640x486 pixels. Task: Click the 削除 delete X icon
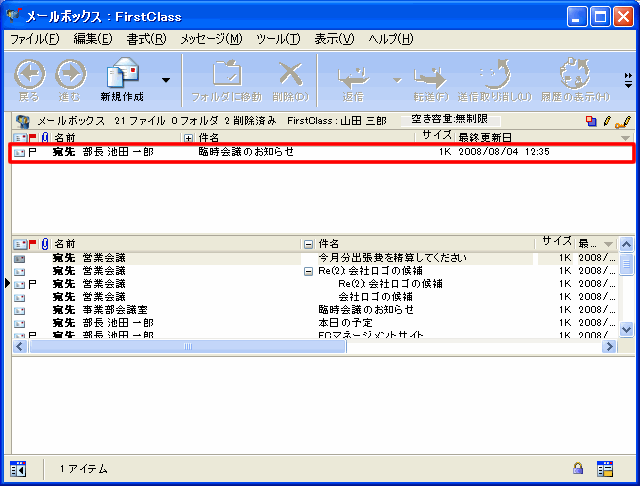click(290, 75)
